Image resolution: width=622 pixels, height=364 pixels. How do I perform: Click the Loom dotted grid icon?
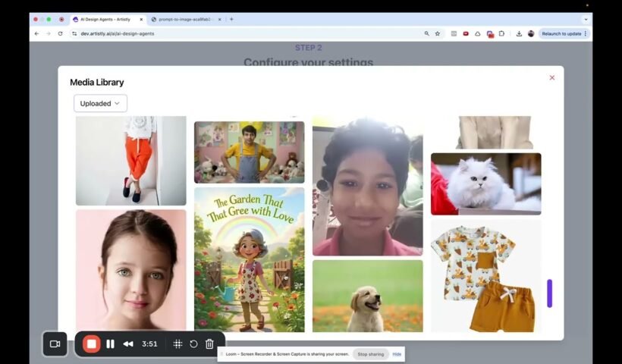point(177,344)
